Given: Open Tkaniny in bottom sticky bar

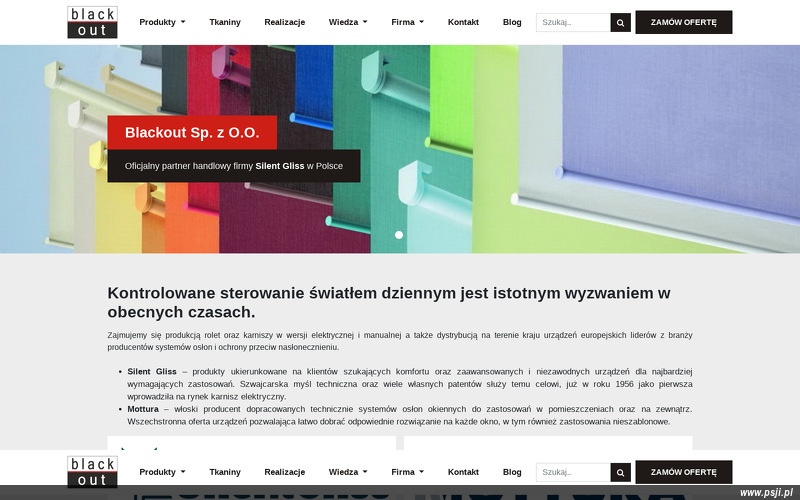Looking at the screenshot, I should [x=225, y=472].
